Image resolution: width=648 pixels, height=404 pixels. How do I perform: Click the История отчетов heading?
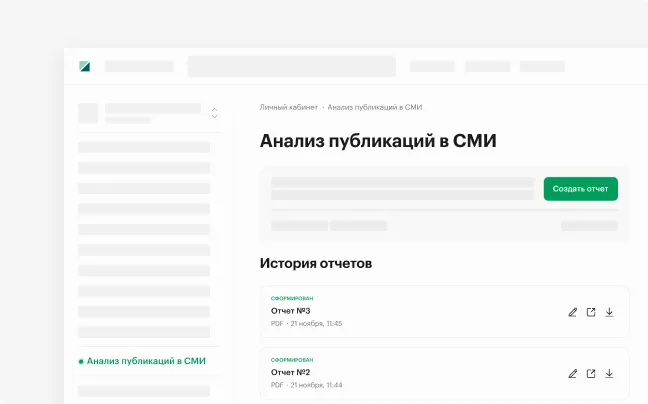click(x=316, y=263)
